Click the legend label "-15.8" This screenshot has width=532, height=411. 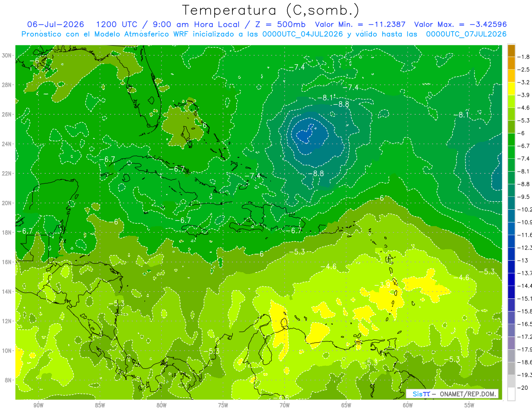point(524,311)
